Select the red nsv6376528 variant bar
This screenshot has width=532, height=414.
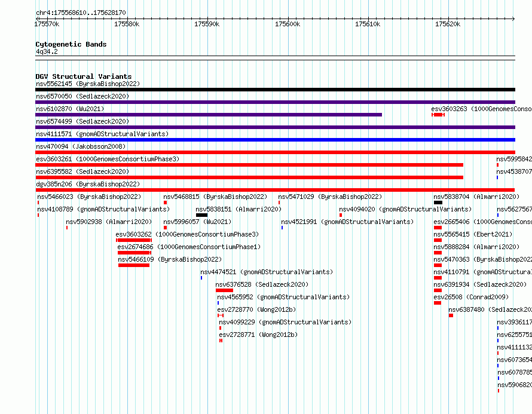[224, 290]
